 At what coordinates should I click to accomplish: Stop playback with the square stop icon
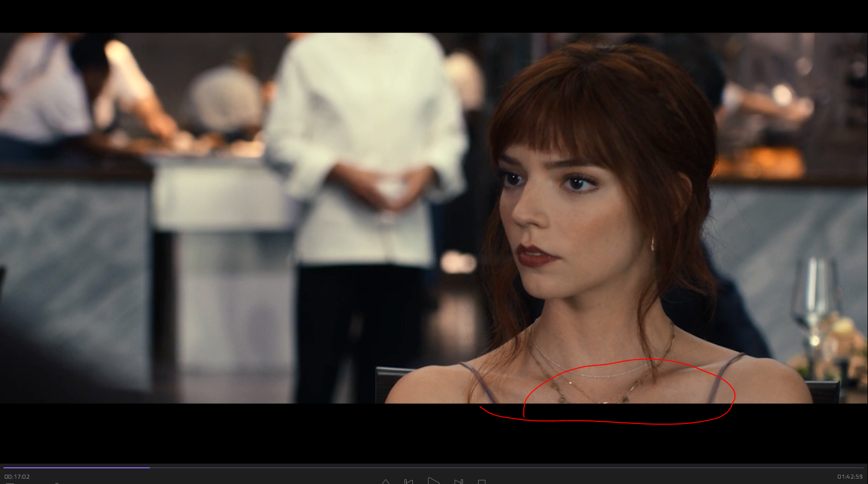tap(482, 481)
